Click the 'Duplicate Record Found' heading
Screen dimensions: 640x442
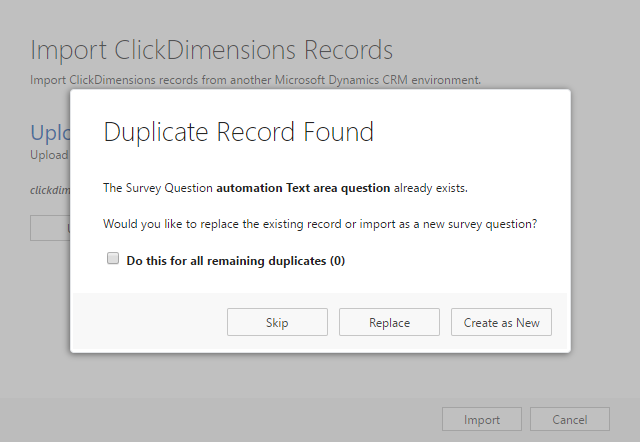click(239, 132)
